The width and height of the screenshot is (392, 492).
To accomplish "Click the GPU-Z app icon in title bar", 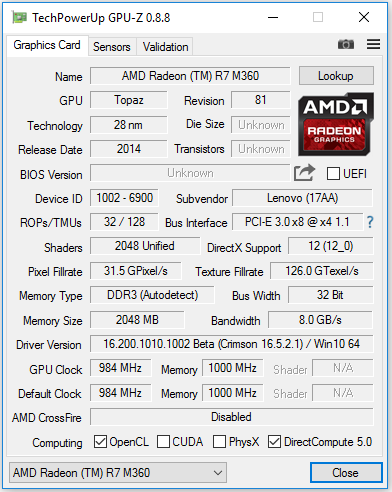I will (19, 17).
